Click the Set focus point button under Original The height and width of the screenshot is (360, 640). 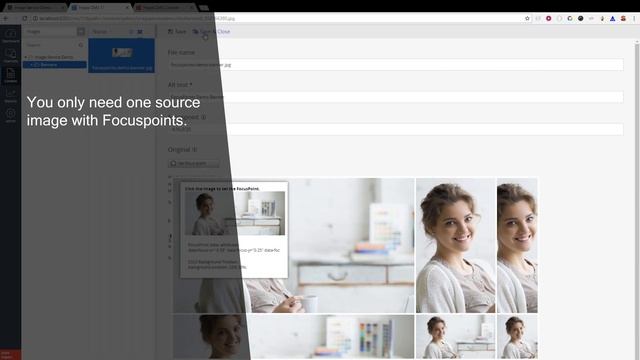point(193,163)
